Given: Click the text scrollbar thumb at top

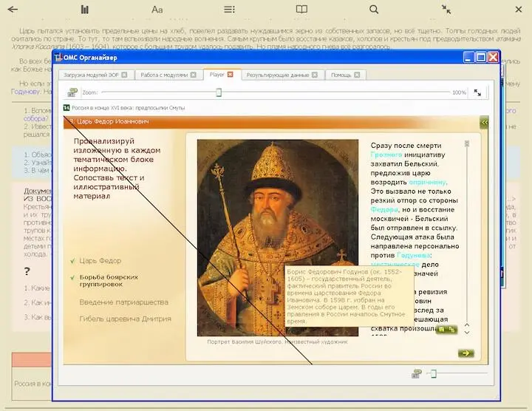Looking at the screenshot, I should pos(467,143).
